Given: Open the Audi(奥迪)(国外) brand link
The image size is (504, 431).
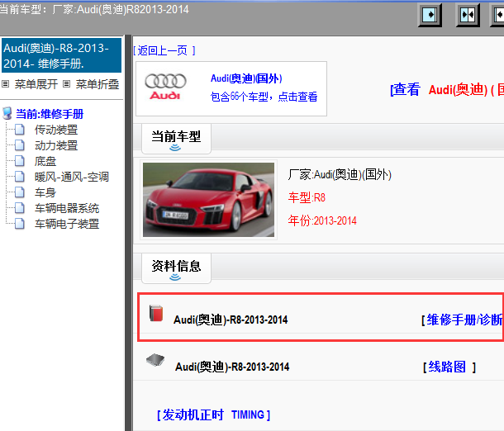Looking at the screenshot, I should point(246,78).
